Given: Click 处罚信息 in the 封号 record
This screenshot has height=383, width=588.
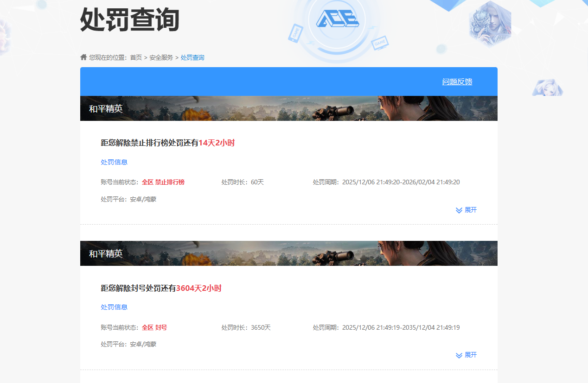Looking at the screenshot, I should coord(114,307).
